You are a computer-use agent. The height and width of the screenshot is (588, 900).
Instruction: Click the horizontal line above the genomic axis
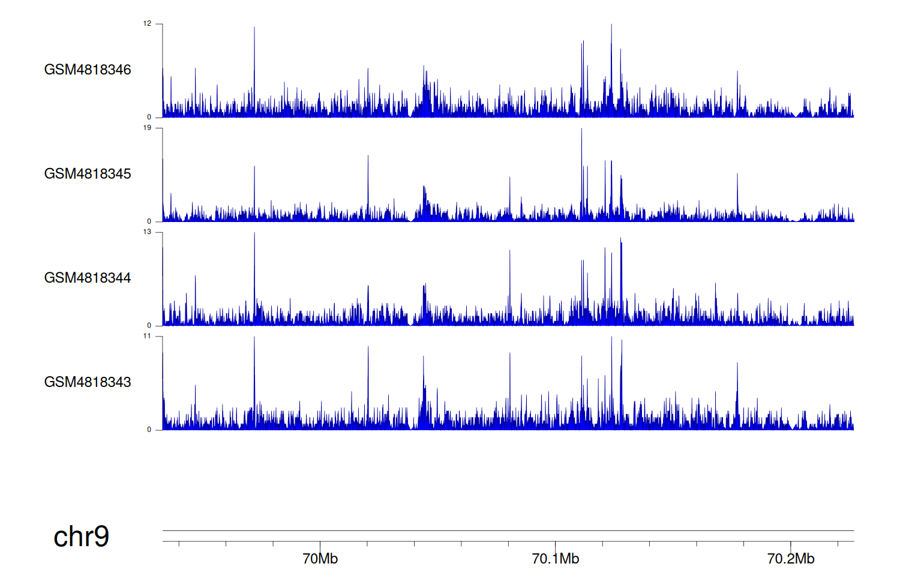click(508, 530)
